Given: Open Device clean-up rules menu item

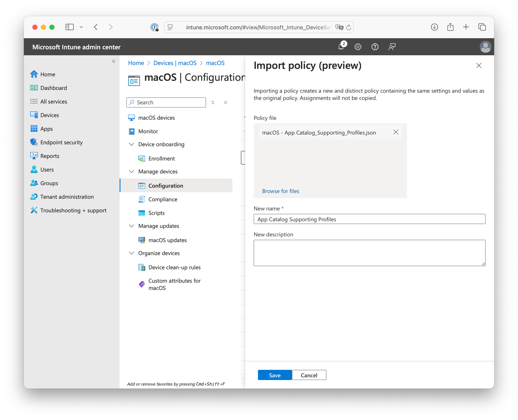Looking at the screenshot, I should coord(174,267).
